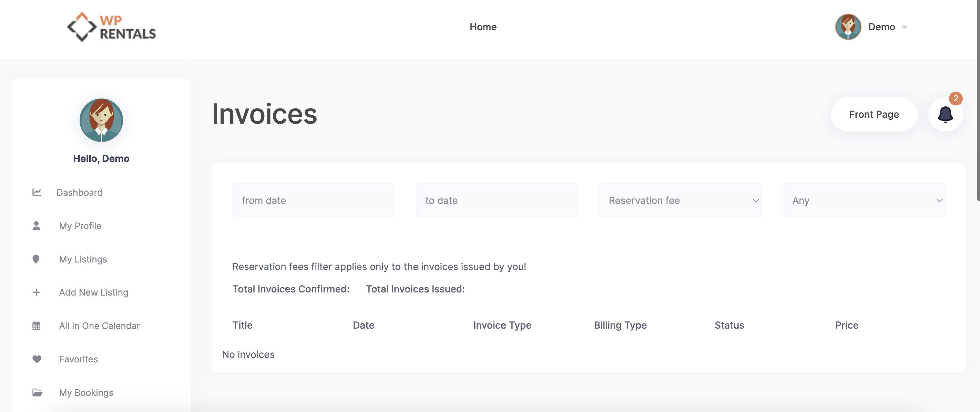
Task: Click the Invoice Type column header
Action: (502, 325)
